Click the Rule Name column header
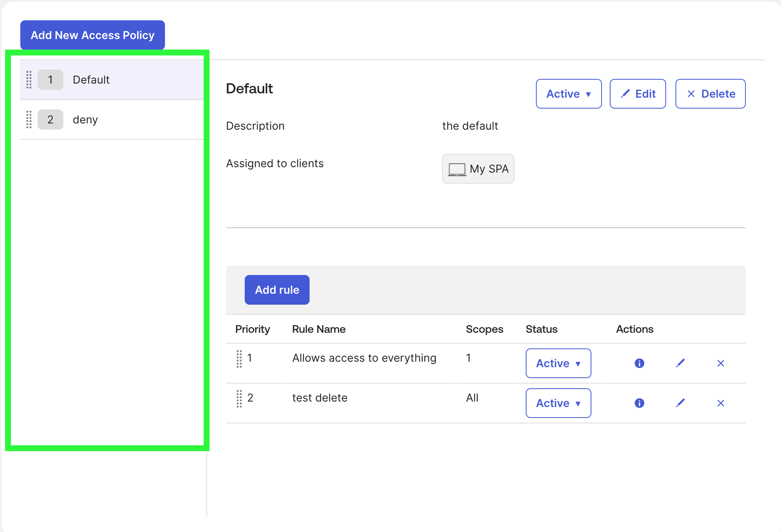The width and height of the screenshot is (781, 532). [319, 329]
